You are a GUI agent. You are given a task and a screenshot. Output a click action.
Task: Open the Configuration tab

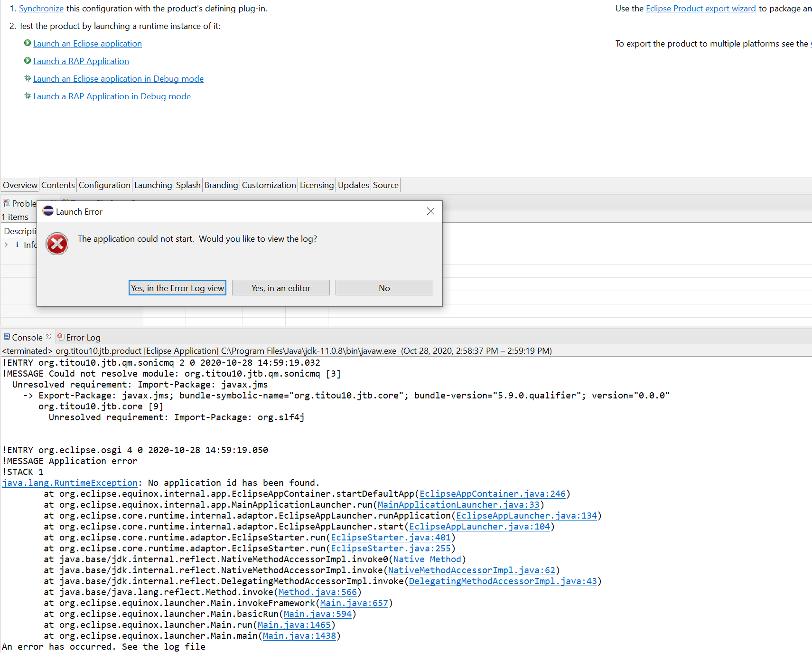point(104,185)
